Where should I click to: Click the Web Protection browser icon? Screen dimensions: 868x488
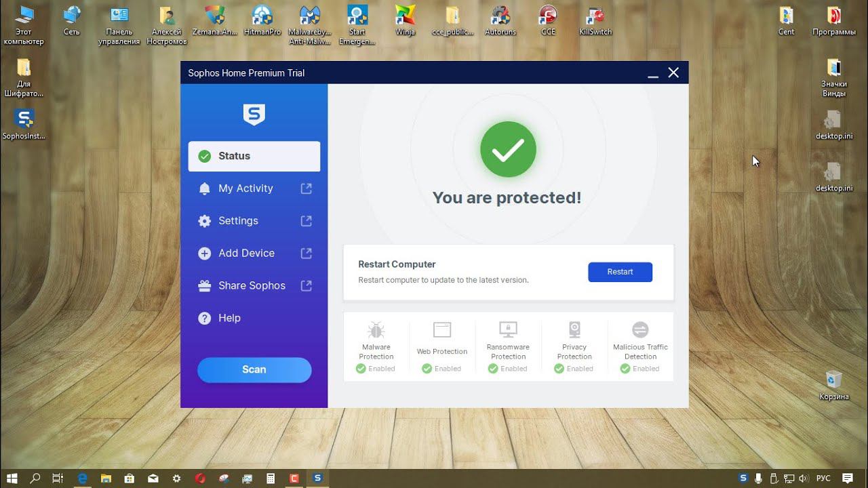pyautogui.click(x=442, y=330)
